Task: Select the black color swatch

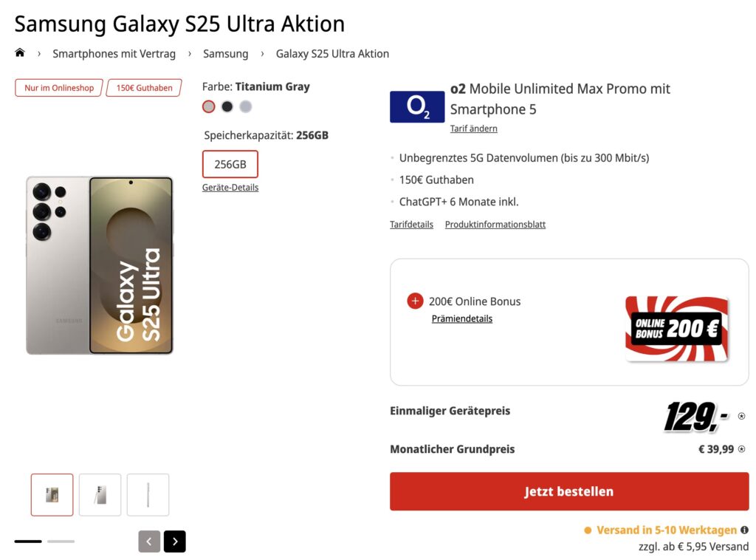Action: click(227, 106)
